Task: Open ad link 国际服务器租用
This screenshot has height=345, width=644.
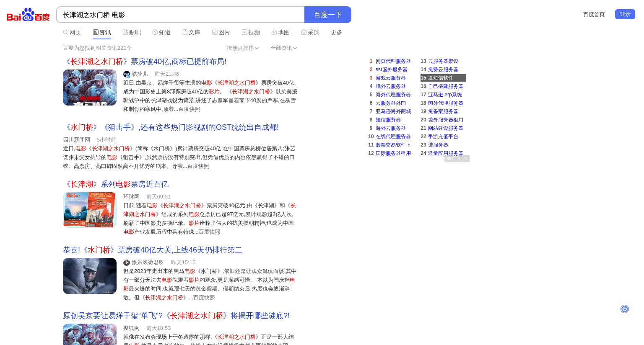Action: point(393,153)
